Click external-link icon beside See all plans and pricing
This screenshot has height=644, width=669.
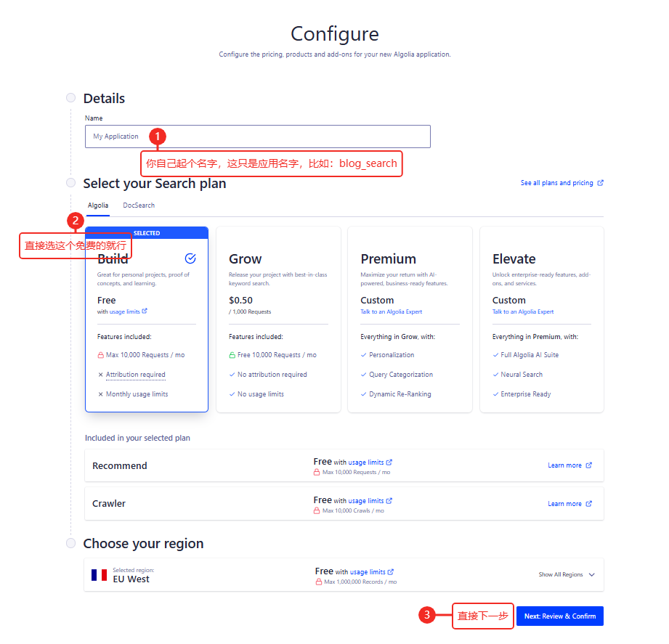click(600, 183)
